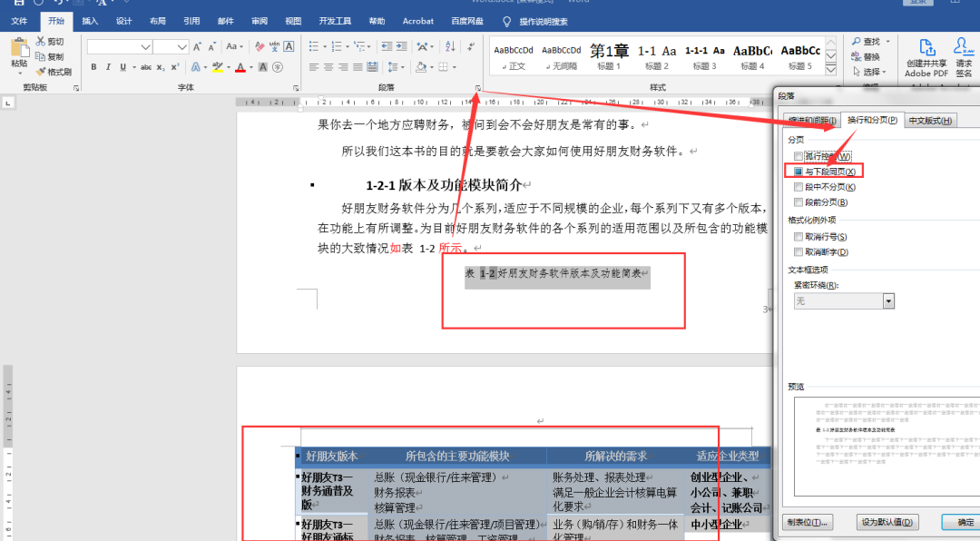Increase paragraph indent
980x541 pixels.
pyautogui.click(x=401, y=46)
